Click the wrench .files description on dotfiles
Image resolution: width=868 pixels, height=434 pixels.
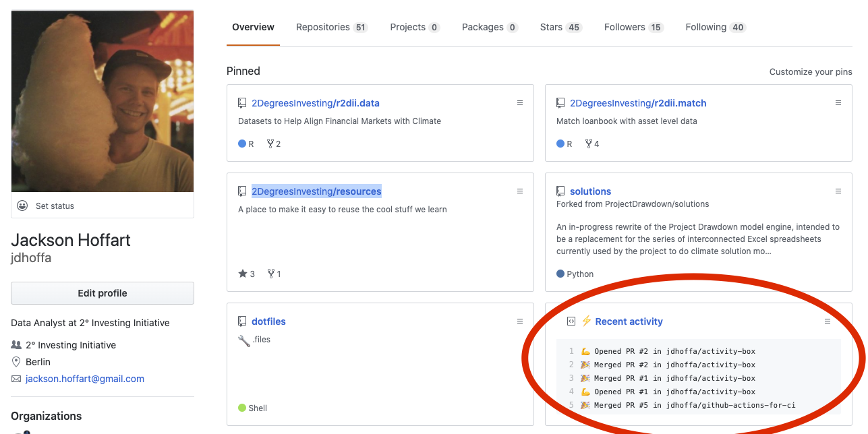pos(254,340)
